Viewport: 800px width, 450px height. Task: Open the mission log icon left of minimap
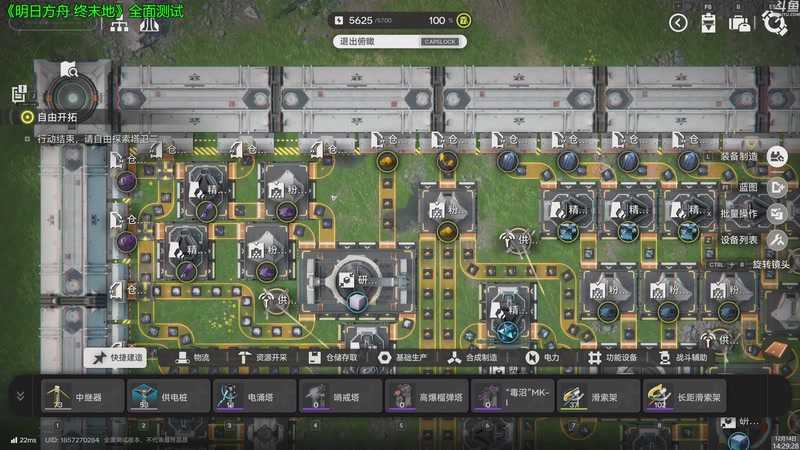coord(19,93)
